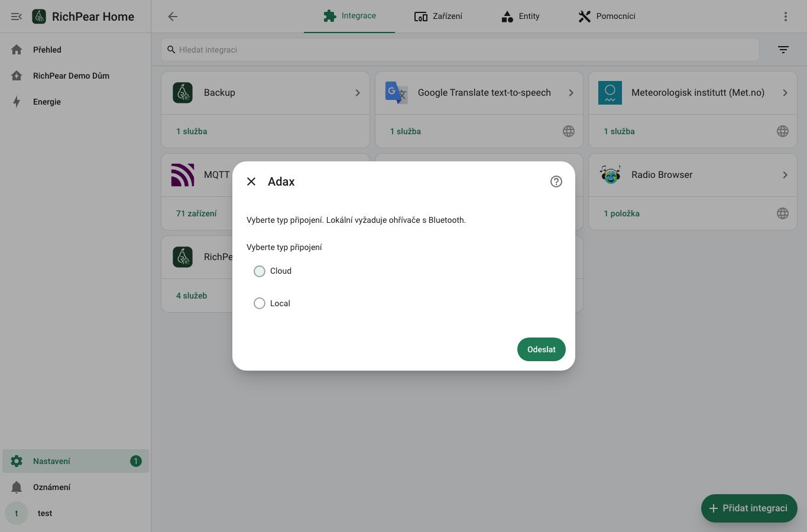807x532 pixels.
Task: Click the Energie lightning icon
Action: (17, 102)
